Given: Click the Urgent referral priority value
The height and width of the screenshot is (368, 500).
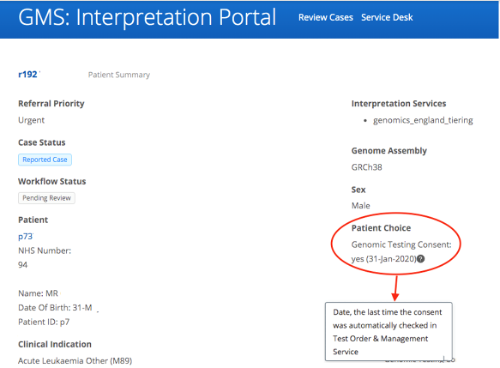Looking at the screenshot, I should click(31, 120).
